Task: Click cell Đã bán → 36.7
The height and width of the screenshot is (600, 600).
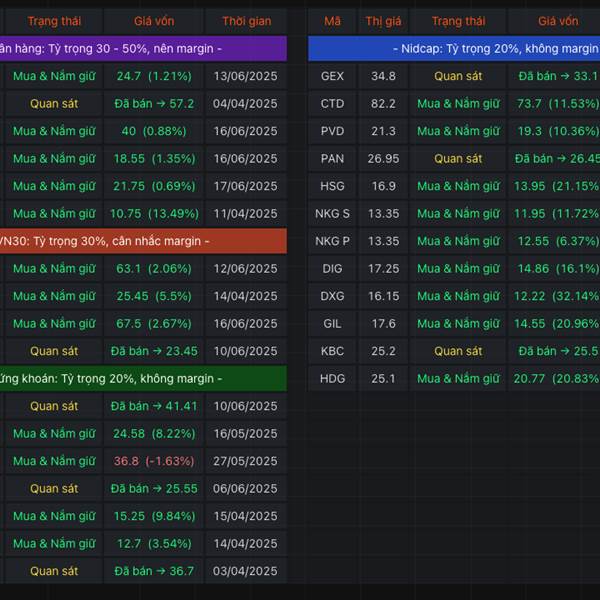Action: (x=154, y=571)
